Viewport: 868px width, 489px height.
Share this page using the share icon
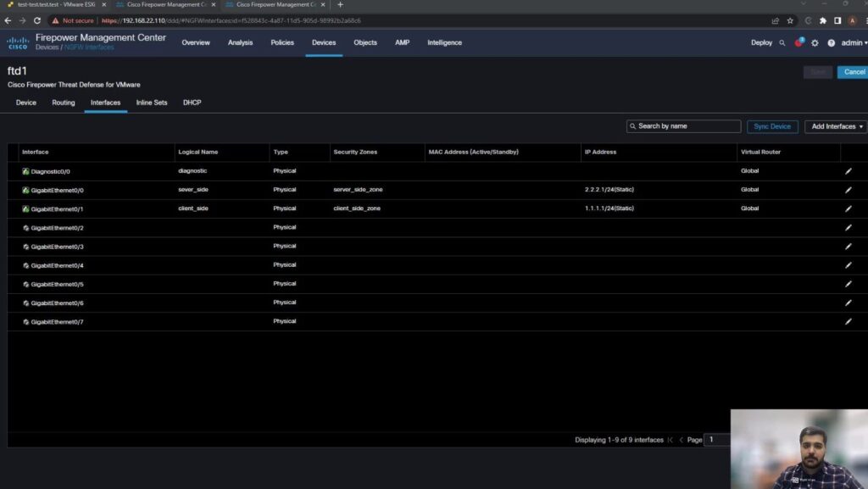(x=775, y=20)
